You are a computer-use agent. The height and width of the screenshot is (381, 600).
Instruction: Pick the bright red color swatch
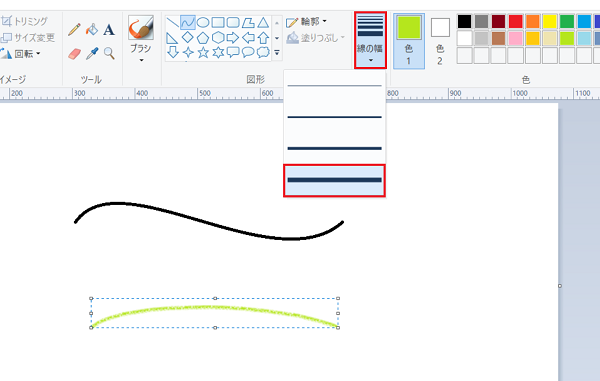point(515,22)
